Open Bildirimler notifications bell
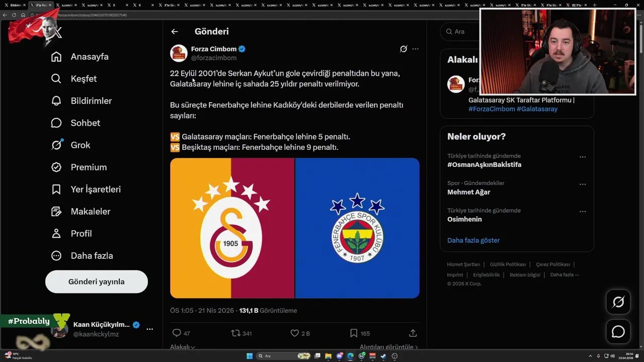Image resolution: width=644 pixels, height=362 pixels. pyautogui.click(x=82, y=101)
